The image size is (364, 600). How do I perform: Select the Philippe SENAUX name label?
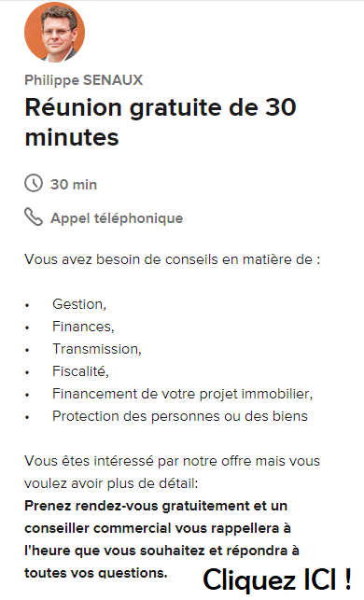84,80
